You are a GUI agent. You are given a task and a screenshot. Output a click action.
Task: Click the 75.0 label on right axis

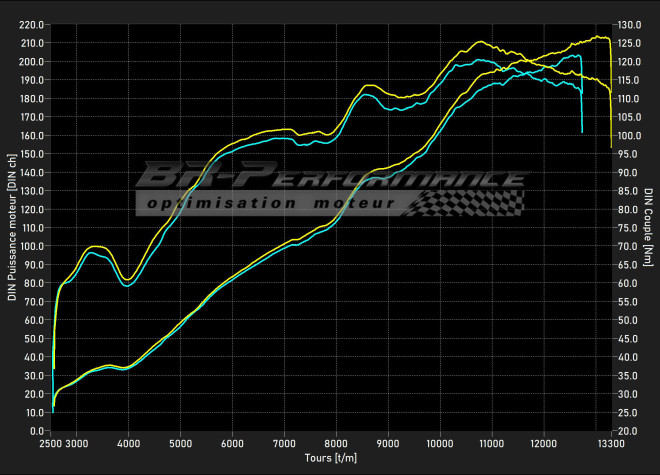(x=628, y=228)
